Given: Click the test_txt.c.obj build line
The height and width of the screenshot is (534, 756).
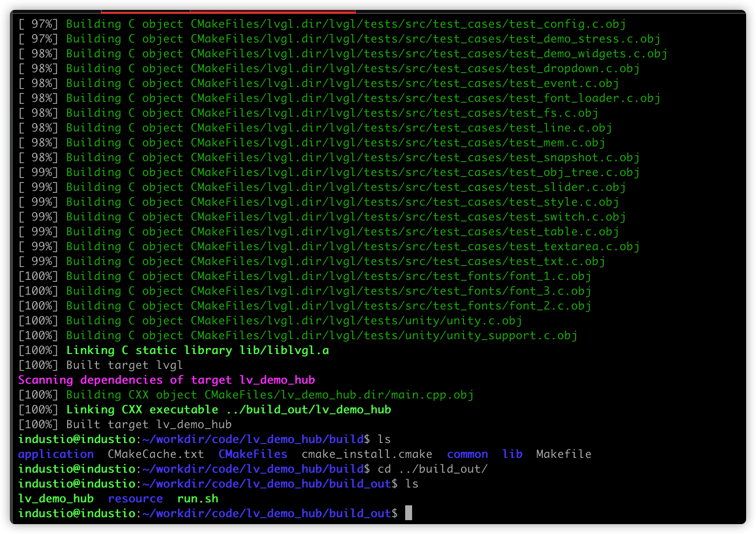Looking at the screenshot, I should tap(312, 261).
